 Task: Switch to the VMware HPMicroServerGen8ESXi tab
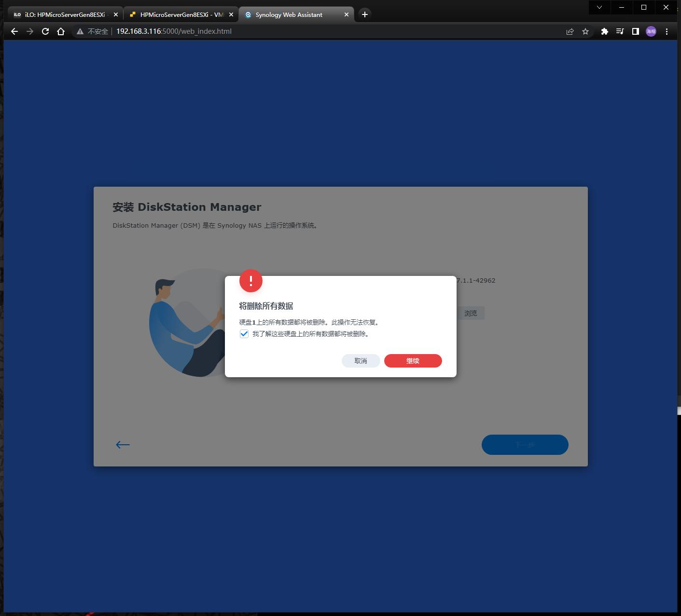(181, 14)
